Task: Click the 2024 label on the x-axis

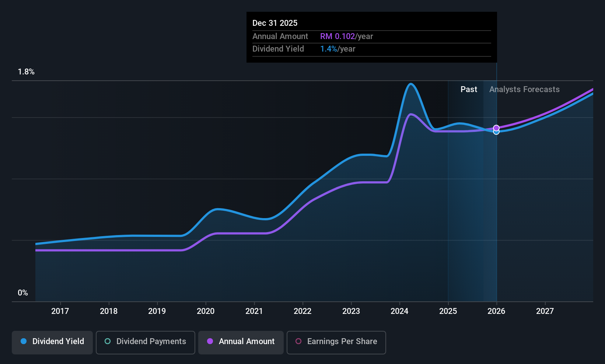Action: tap(399, 311)
